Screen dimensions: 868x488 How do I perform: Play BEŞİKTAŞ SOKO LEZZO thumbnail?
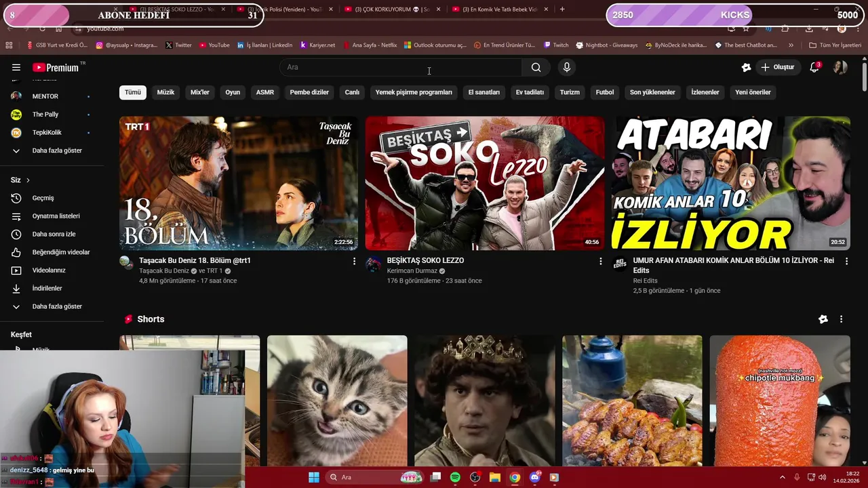click(485, 183)
